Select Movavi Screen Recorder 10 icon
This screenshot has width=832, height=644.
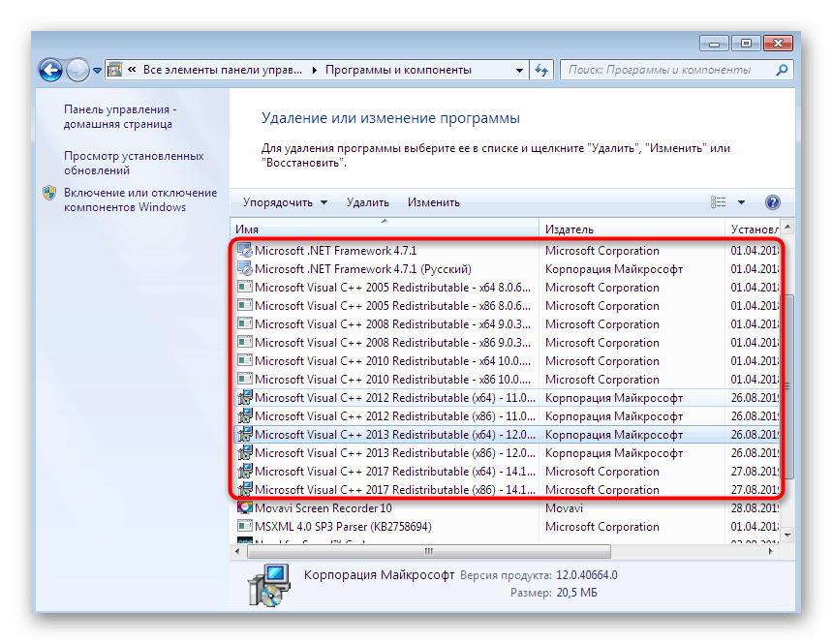(x=245, y=507)
